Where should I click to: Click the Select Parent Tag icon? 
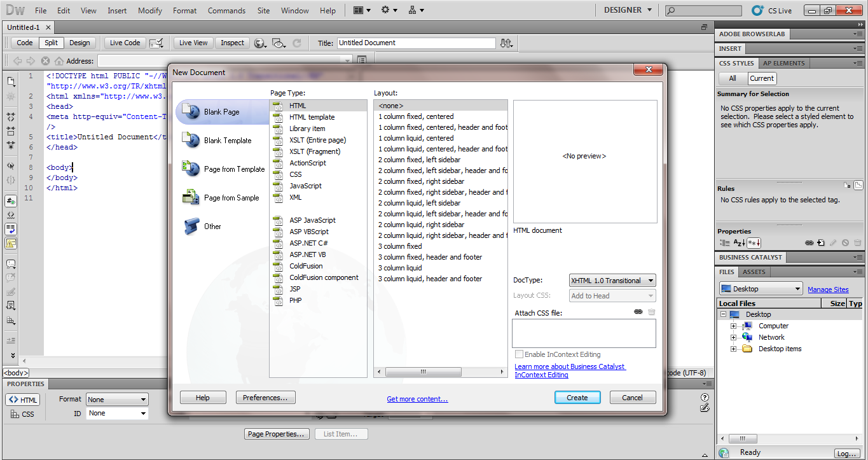point(11,166)
